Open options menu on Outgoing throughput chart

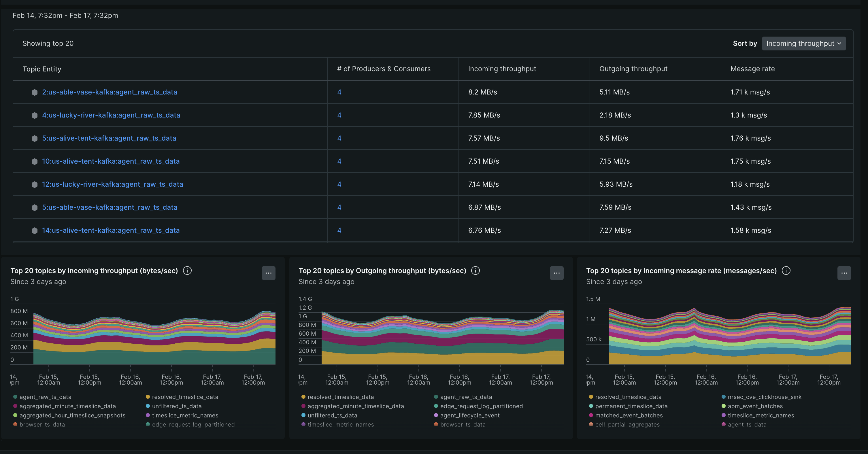[x=556, y=273]
